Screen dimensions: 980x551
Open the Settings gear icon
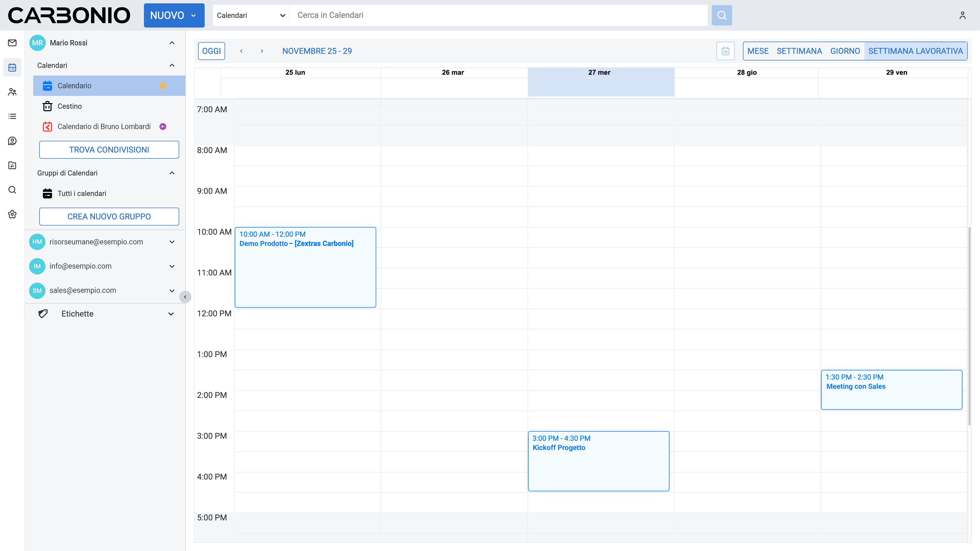click(x=12, y=215)
